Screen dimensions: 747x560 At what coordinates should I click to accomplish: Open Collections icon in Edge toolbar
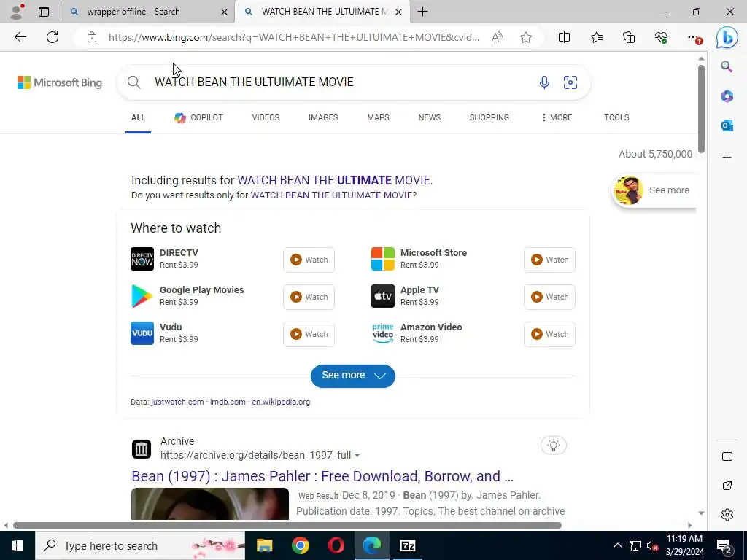point(629,37)
